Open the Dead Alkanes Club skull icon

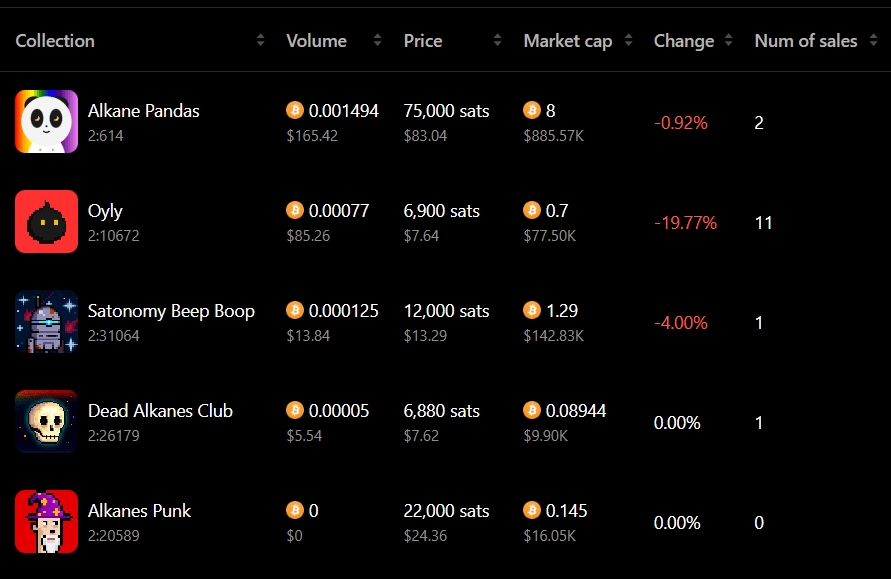[47, 422]
